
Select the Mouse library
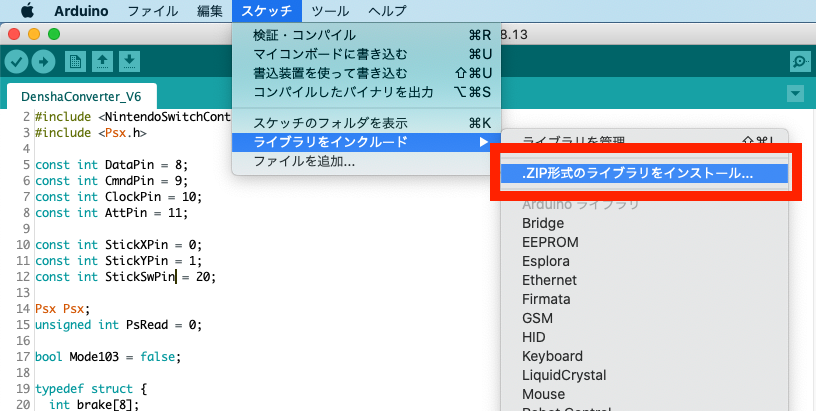(x=644, y=394)
